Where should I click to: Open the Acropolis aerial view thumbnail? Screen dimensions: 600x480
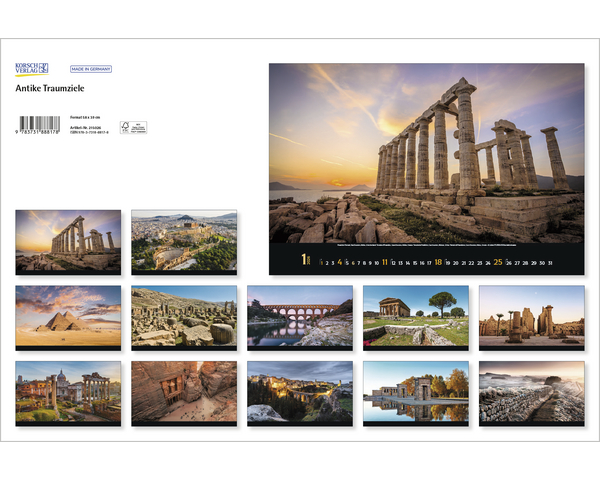tap(184, 239)
